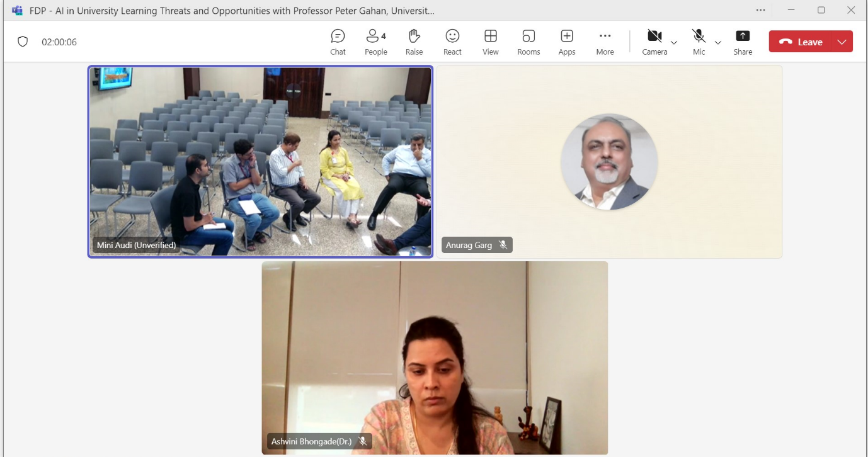The image size is (868, 457).
Task: Leave the meeting
Action: click(x=801, y=42)
